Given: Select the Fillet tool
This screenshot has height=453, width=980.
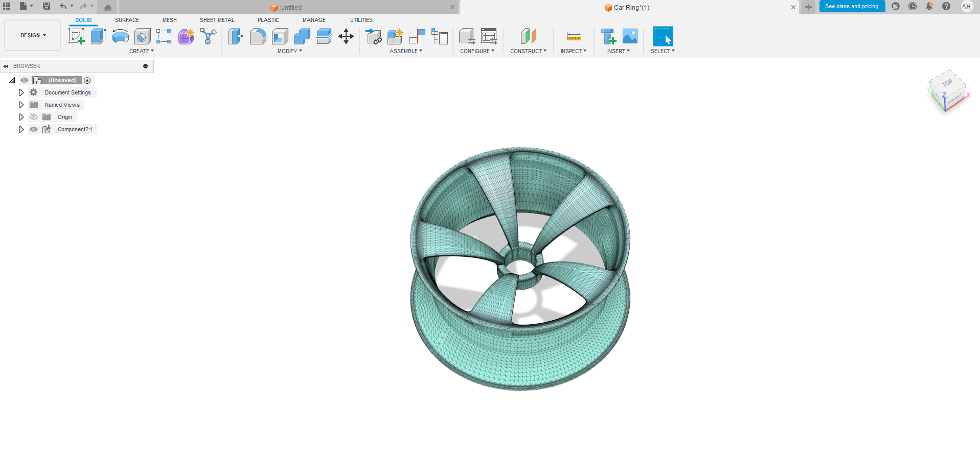Looking at the screenshot, I should click(258, 36).
